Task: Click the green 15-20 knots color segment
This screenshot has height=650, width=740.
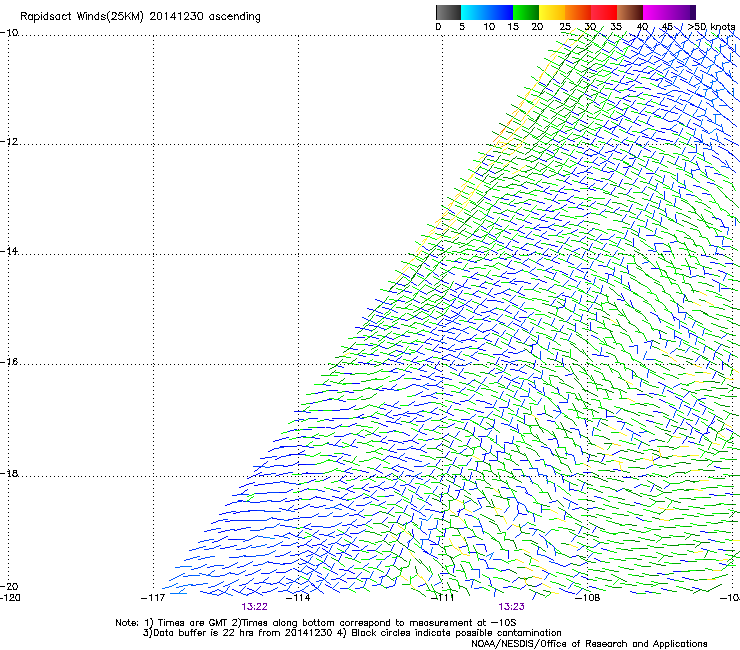Action: (526, 12)
